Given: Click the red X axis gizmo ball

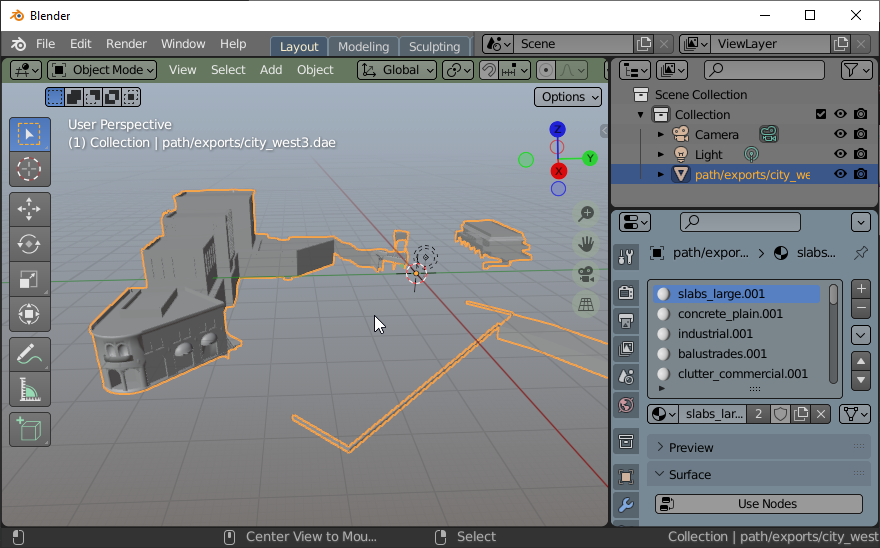Looking at the screenshot, I should click(x=558, y=171).
